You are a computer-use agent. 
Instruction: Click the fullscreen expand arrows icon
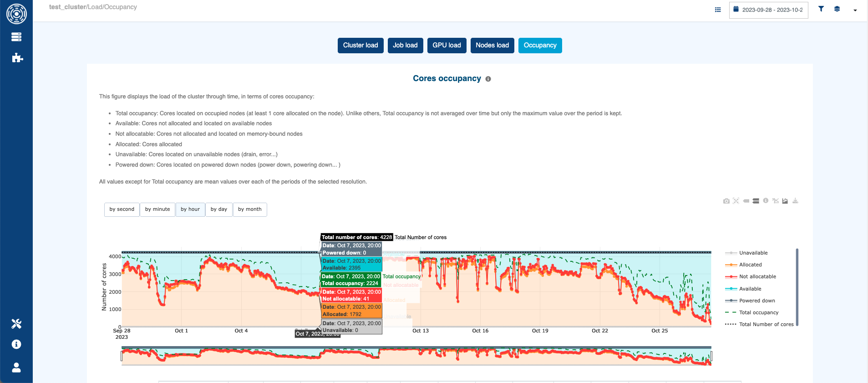pos(736,201)
